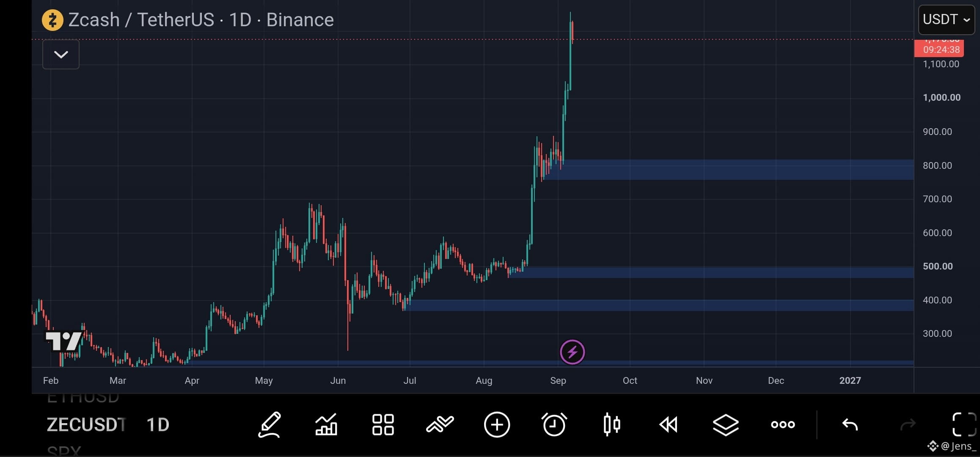
Task: Tap the add plus circle icon
Action: [x=497, y=424]
